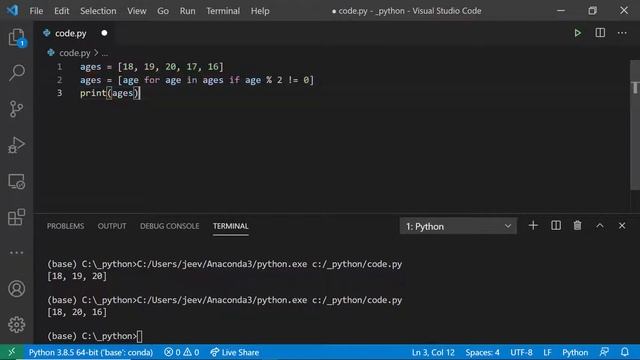Open the File menu
Image resolution: width=640 pixels, height=360 pixels.
(x=36, y=11)
